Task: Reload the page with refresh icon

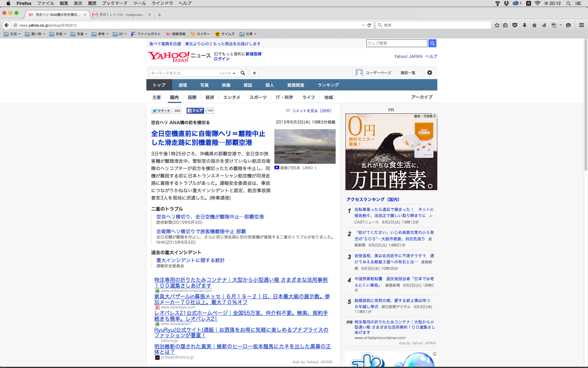Action: 369,25
